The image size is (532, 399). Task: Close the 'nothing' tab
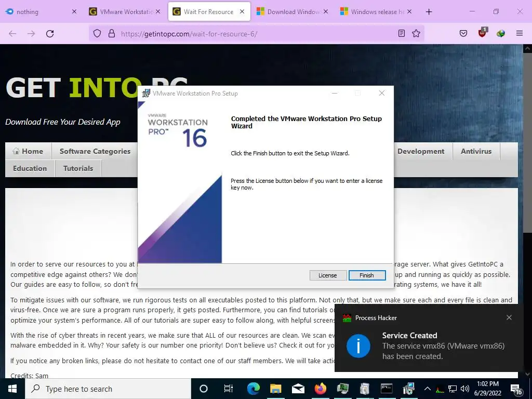pos(74,11)
